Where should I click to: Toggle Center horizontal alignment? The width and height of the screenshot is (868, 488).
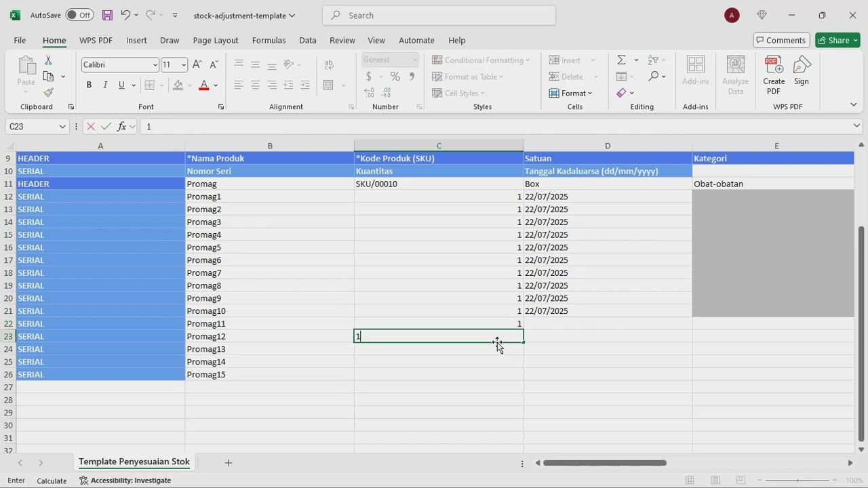pyautogui.click(x=255, y=85)
